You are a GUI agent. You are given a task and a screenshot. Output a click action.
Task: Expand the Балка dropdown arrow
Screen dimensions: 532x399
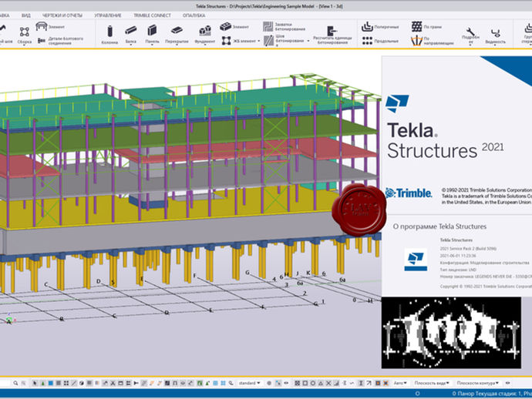point(130,45)
